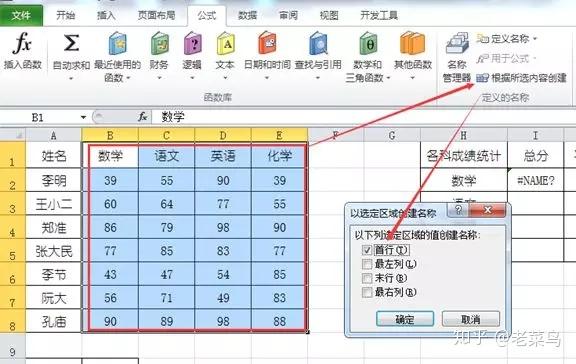
Task: Click the fx button in formula bar
Action: coord(143,117)
